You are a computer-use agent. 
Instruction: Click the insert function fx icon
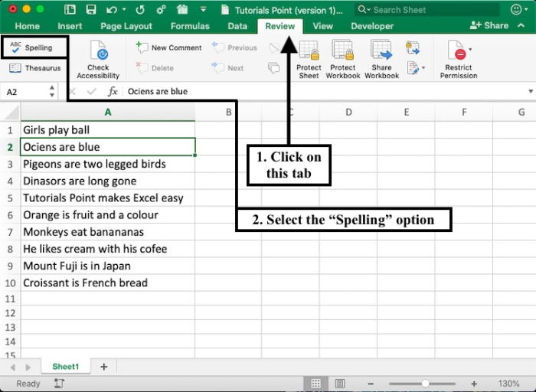point(113,91)
